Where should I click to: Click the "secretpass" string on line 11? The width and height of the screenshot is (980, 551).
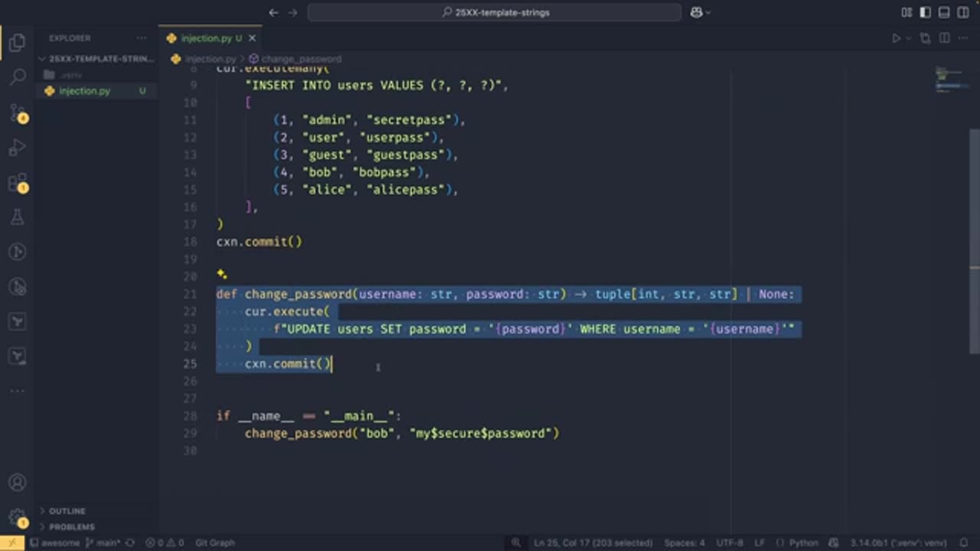click(409, 120)
